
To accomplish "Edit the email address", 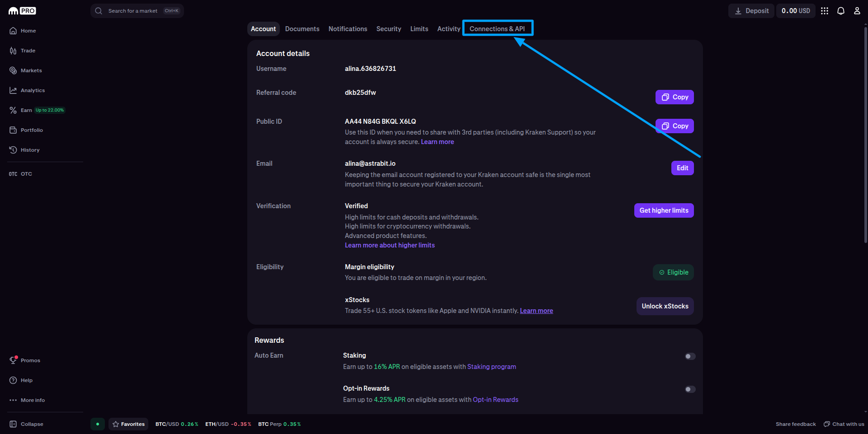I will click(682, 168).
